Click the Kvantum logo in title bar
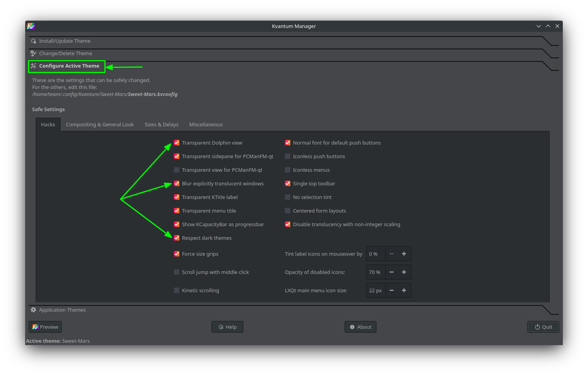 click(x=31, y=26)
